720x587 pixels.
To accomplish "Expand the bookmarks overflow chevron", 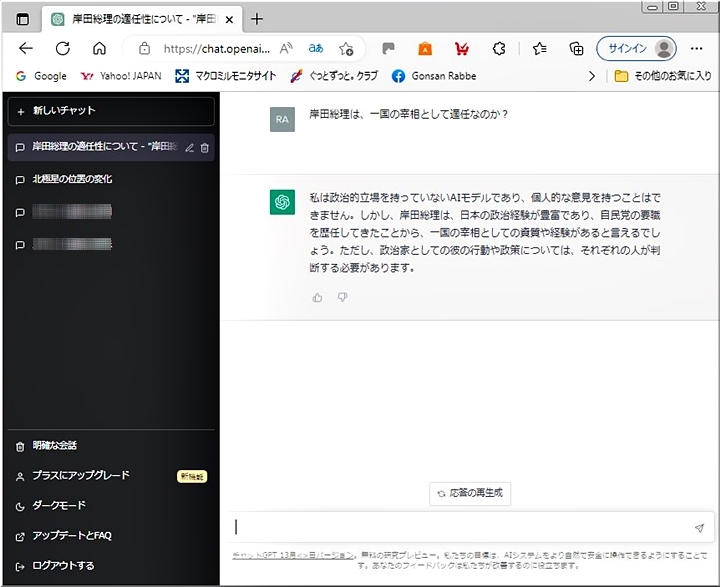I will click(x=592, y=76).
